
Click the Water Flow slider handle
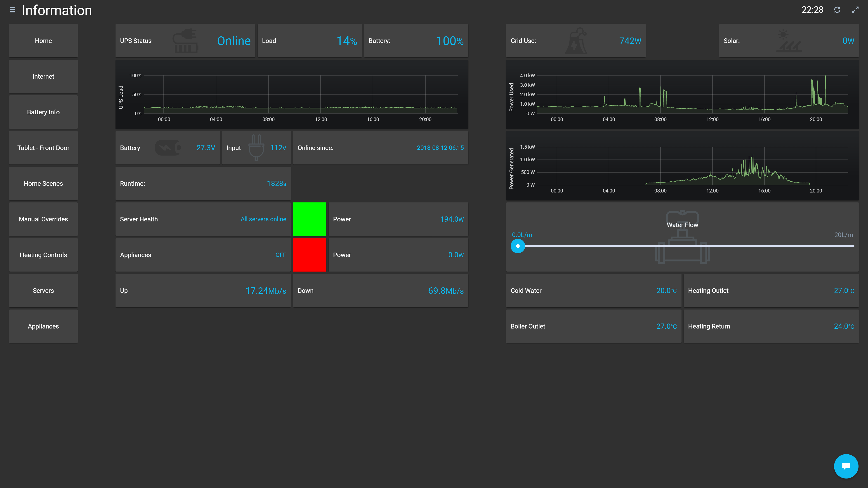click(x=518, y=246)
